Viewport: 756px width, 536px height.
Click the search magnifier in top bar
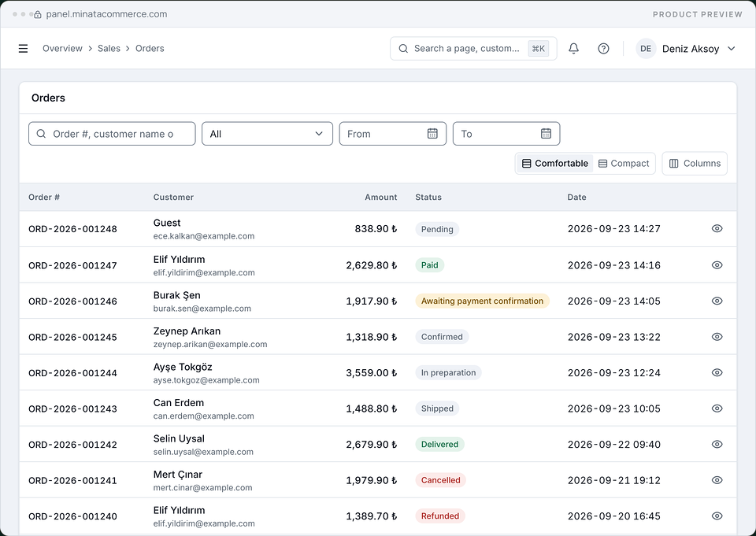[403, 49]
